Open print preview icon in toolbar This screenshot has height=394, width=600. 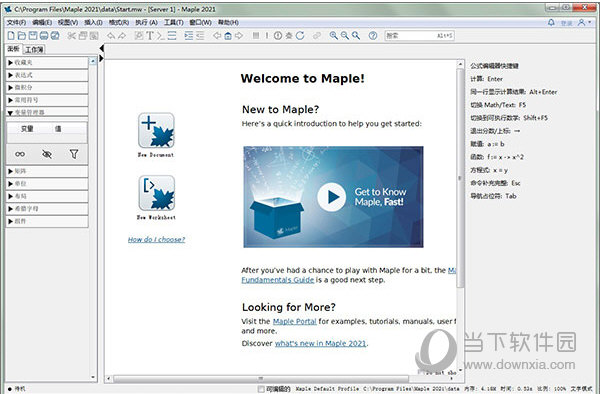click(x=55, y=36)
